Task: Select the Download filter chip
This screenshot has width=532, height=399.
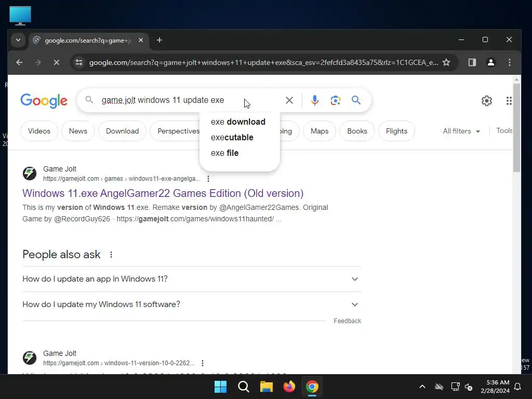Action: (122, 131)
